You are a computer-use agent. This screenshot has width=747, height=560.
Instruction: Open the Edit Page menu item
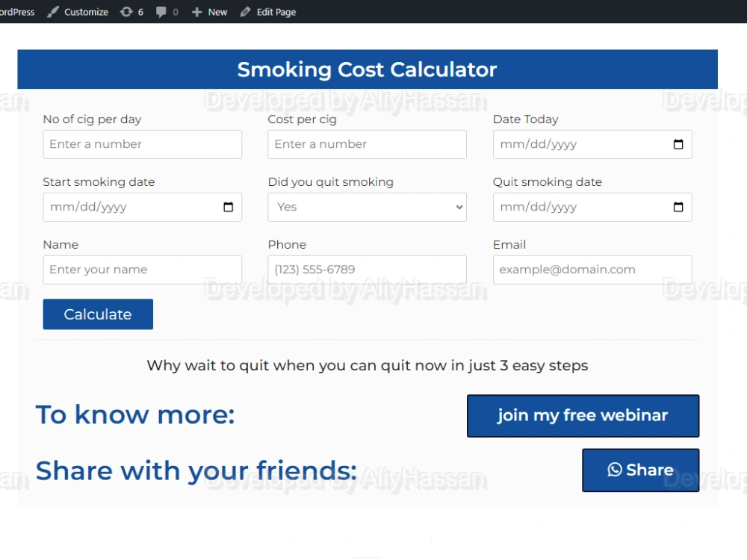pyautogui.click(x=267, y=12)
